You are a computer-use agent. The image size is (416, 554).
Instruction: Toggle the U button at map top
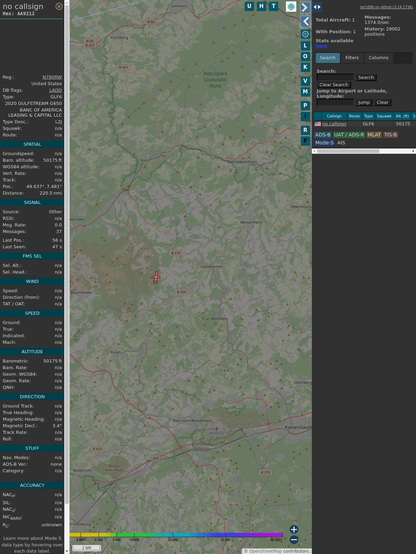coord(249,6)
